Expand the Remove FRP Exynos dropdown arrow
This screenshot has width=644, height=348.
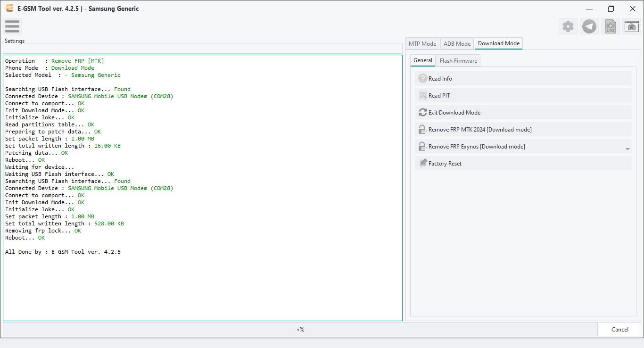pyautogui.click(x=627, y=149)
